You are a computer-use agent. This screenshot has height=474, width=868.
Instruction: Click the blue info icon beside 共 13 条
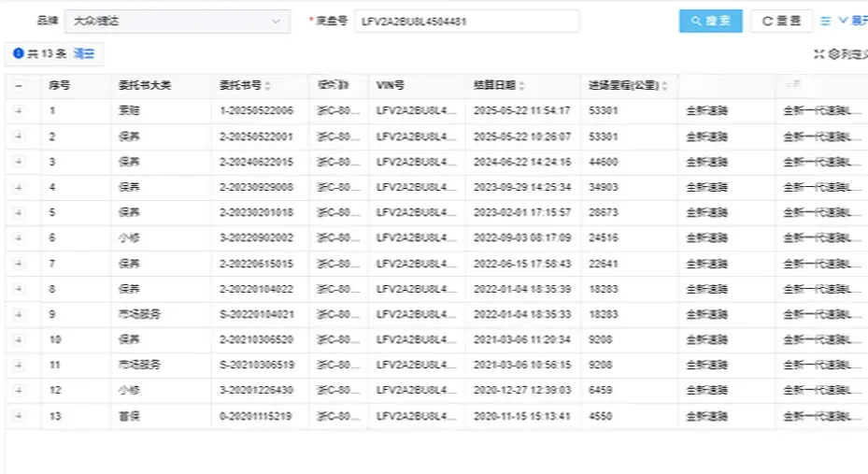point(19,53)
